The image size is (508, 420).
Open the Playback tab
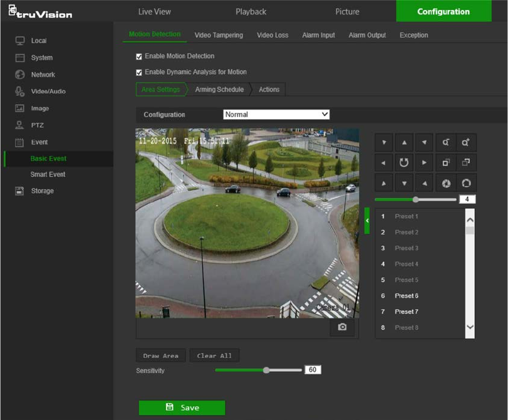coord(251,11)
